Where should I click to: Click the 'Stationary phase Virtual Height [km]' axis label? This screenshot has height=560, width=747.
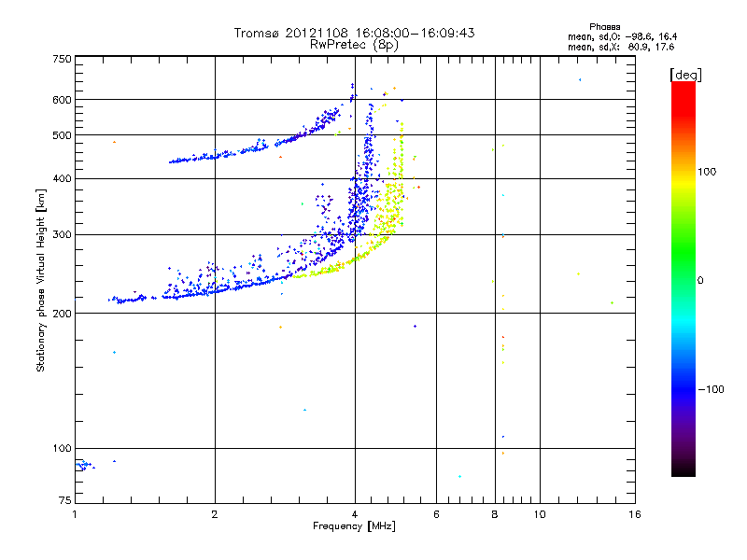(40, 280)
